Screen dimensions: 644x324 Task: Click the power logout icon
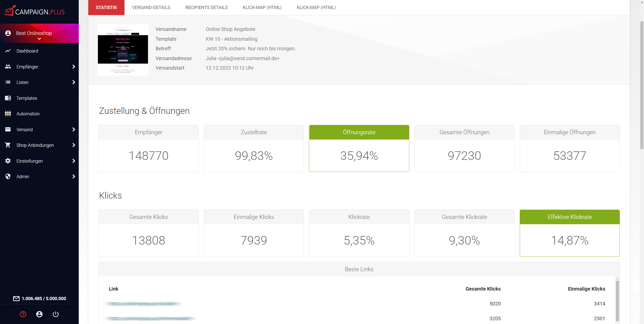pos(56,314)
